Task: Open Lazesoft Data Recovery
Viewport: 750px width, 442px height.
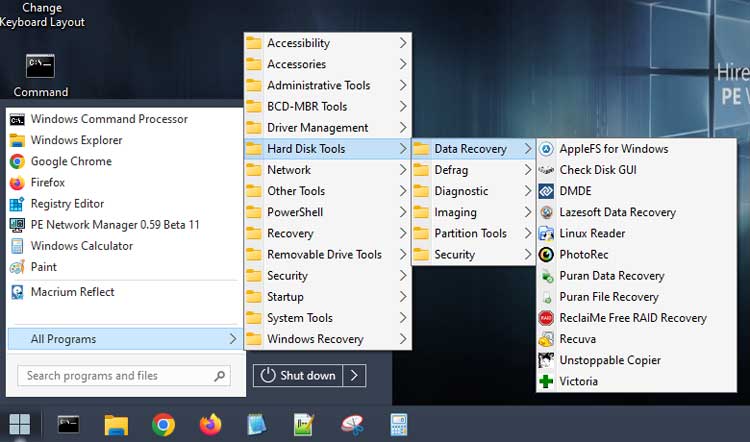Action: tap(636, 212)
